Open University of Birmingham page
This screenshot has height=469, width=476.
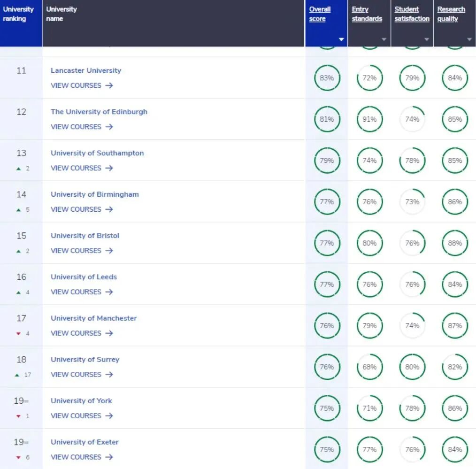pos(95,194)
